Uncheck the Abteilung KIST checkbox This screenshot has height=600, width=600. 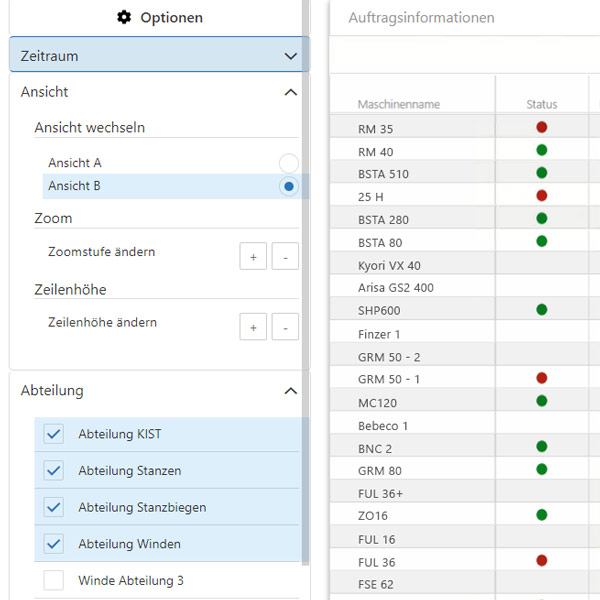tap(54, 434)
